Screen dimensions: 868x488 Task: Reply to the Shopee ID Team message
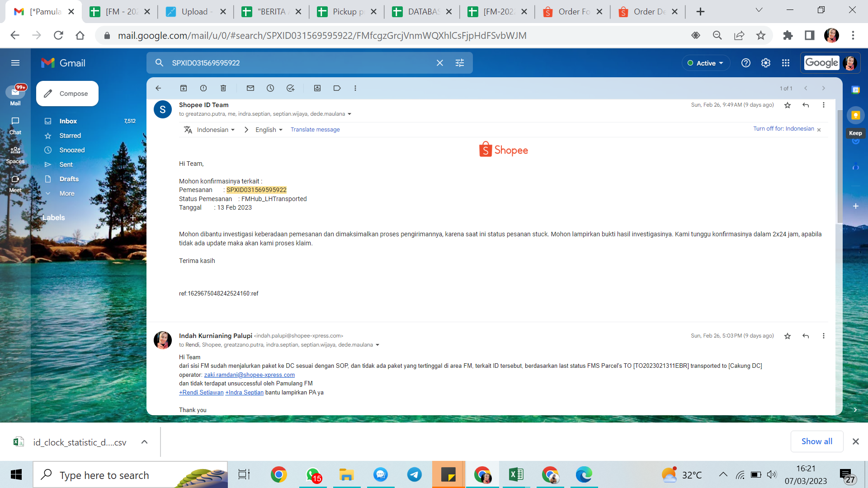[x=806, y=105]
